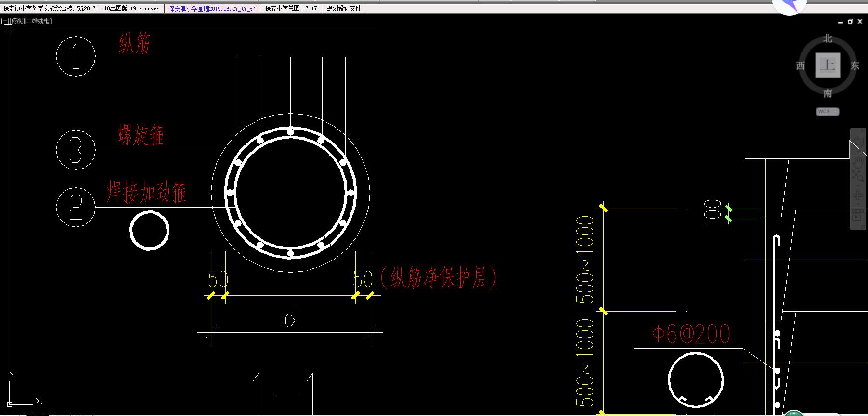Select the rebar spec text Φ6@200
Image resolution: width=868 pixels, height=416 pixels.
[691, 334]
